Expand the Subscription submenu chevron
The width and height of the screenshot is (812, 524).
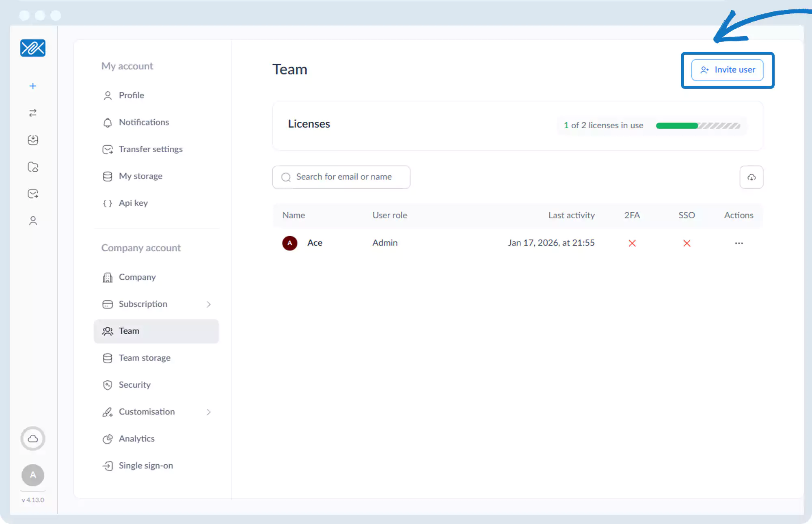click(x=209, y=304)
